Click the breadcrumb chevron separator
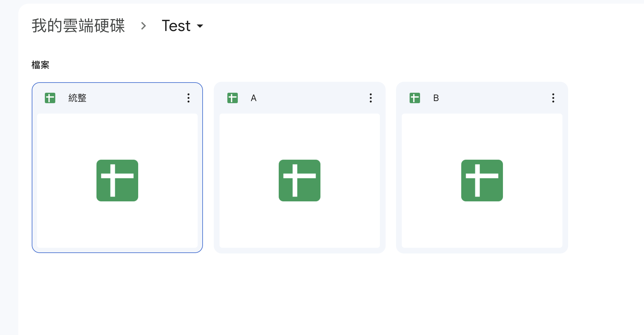The height and width of the screenshot is (335, 644). tap(143, 26)
